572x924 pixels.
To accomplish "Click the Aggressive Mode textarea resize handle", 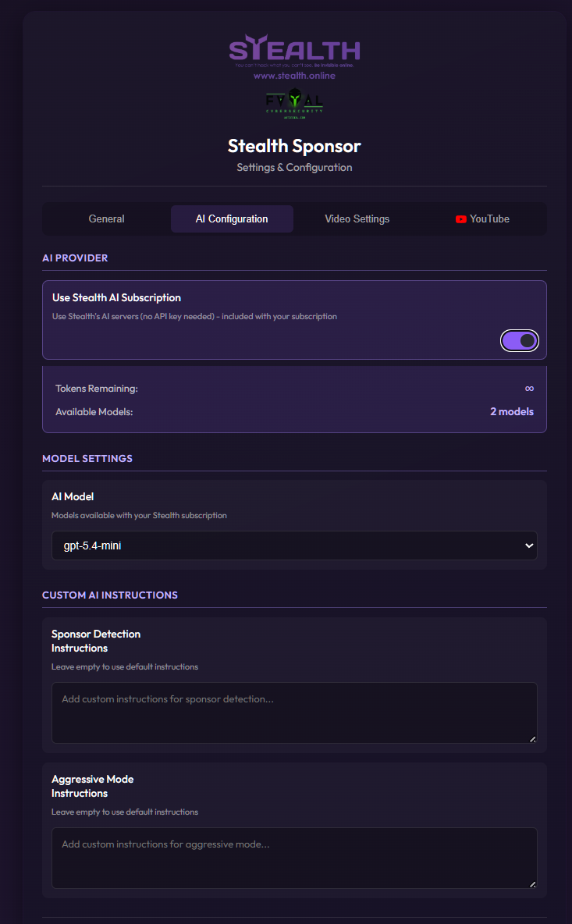I will [532, 883].
